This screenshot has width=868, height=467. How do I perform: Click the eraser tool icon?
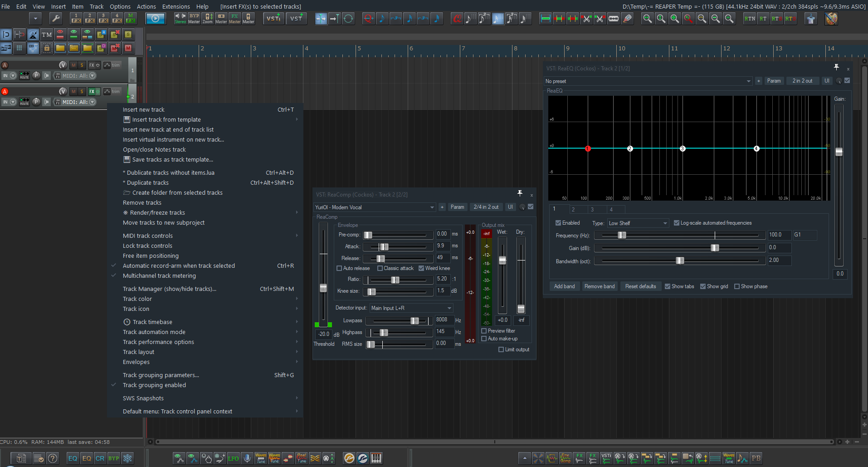click(627, 19)
